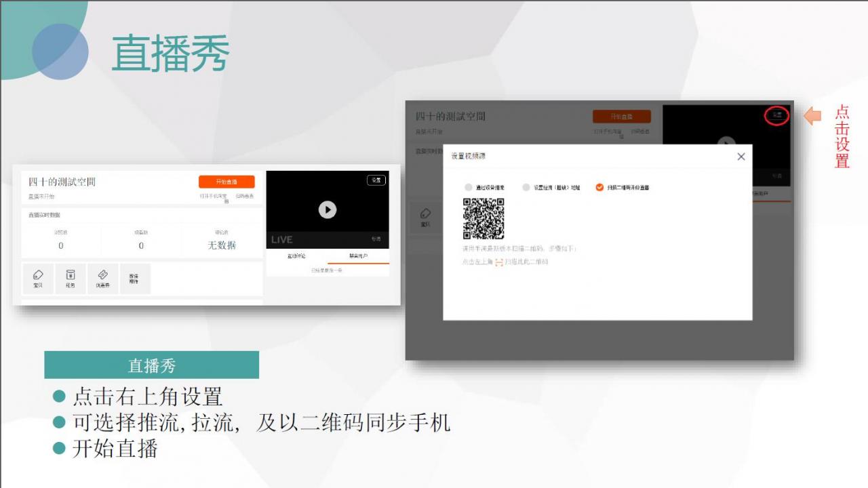
Task: Click 四十的測試空間 title in the left screenshot
Action: pyautogui.click(x=62, y=182)
